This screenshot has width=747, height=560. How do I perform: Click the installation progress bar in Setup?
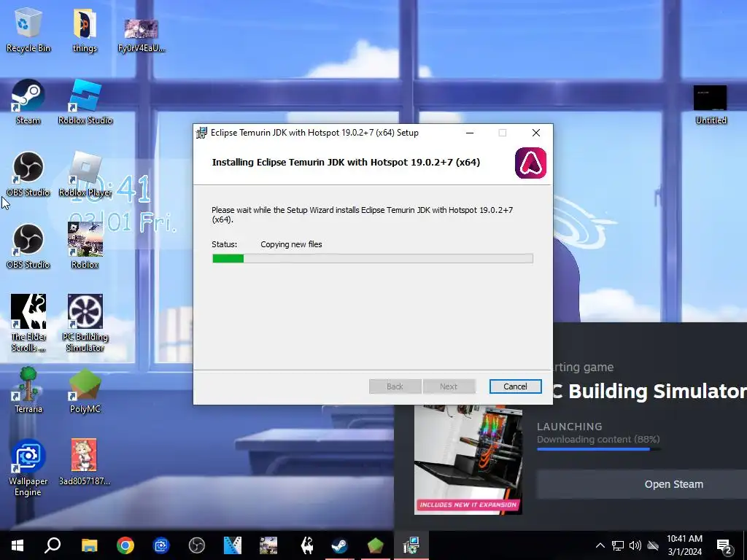[373, 258]
